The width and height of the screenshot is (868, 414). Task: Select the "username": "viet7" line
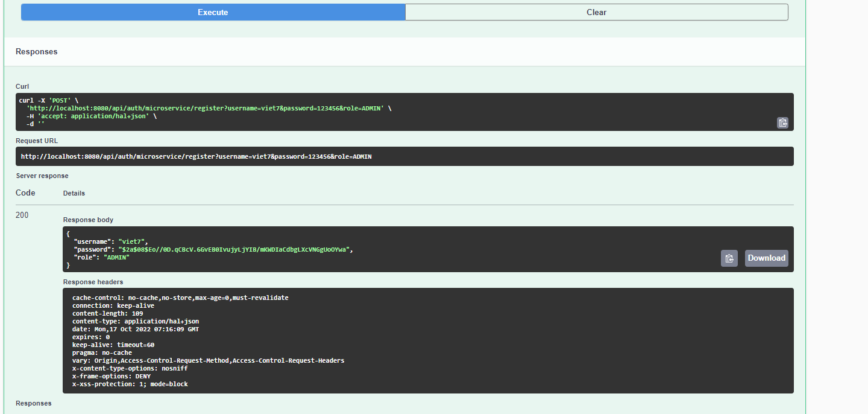point(111,241)
